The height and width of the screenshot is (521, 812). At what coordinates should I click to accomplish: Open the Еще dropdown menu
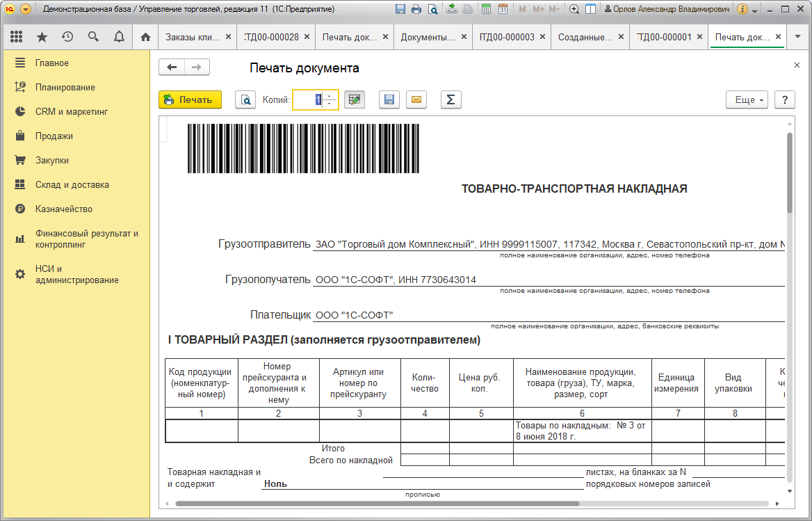coord(748,99)
